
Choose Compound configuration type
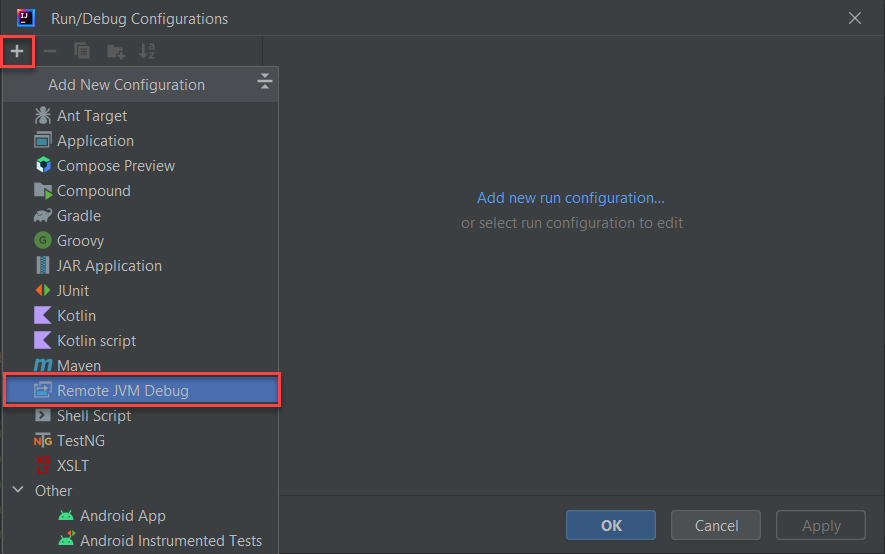[141, 191]
